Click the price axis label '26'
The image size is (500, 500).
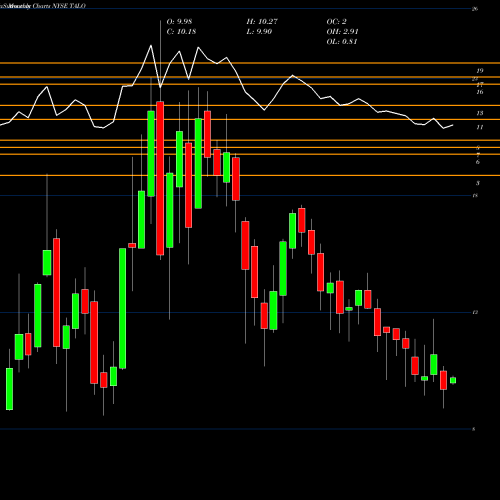point(475,9)
